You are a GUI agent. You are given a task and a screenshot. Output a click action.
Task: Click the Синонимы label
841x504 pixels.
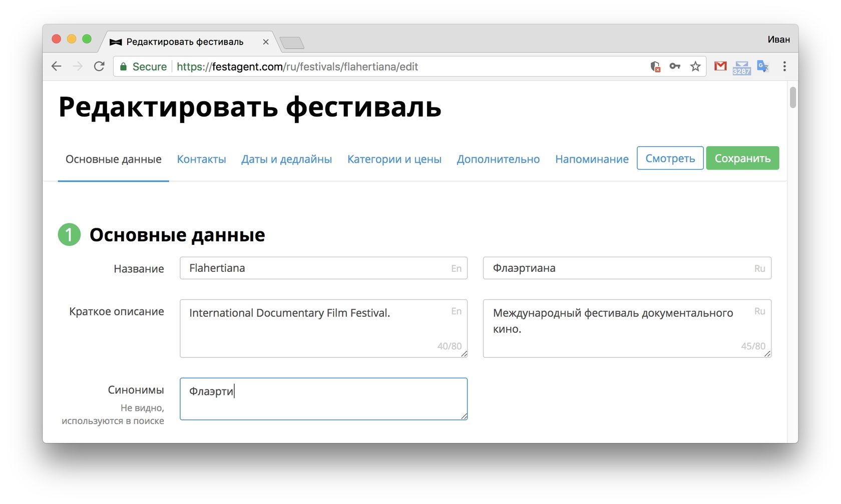tap(136, 390)
